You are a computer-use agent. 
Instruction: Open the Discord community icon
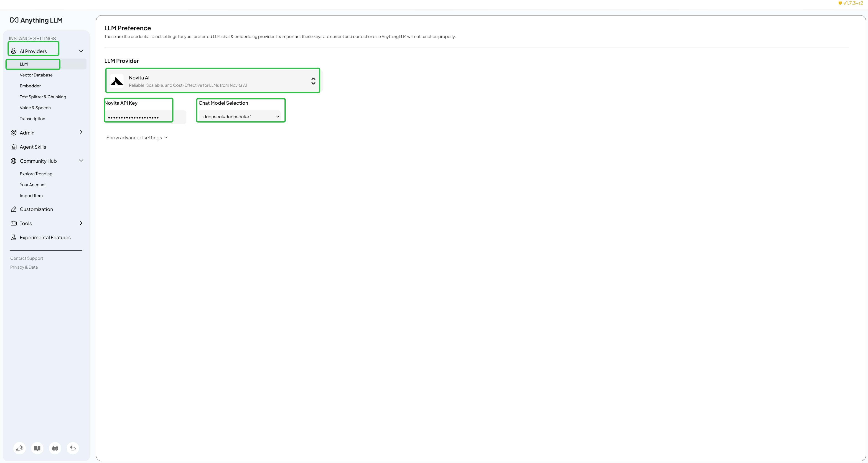pos(55,448)
